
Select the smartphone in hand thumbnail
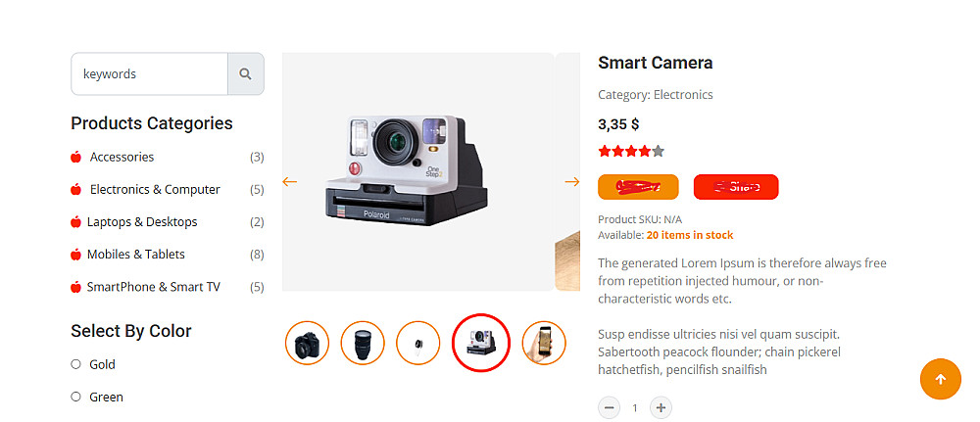click(544, 343)
